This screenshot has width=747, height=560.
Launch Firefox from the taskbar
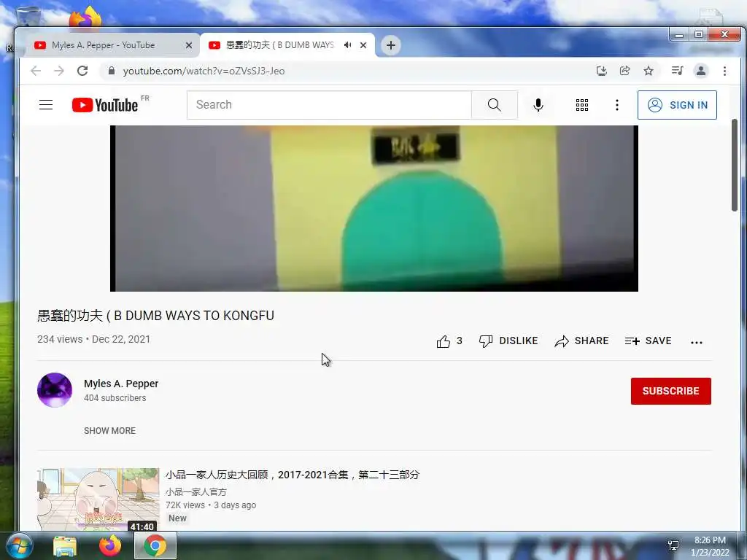point(110,545)
